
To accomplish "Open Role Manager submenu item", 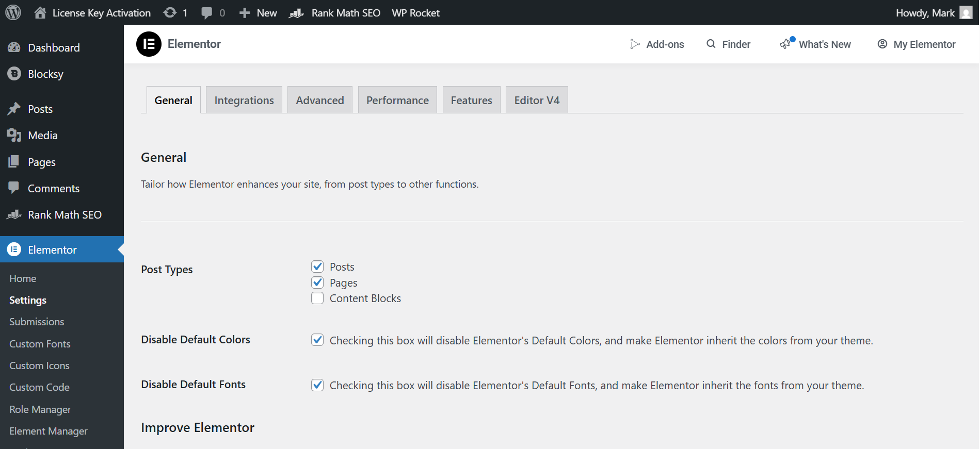I will pyautogui.click(x=40, y=409).
